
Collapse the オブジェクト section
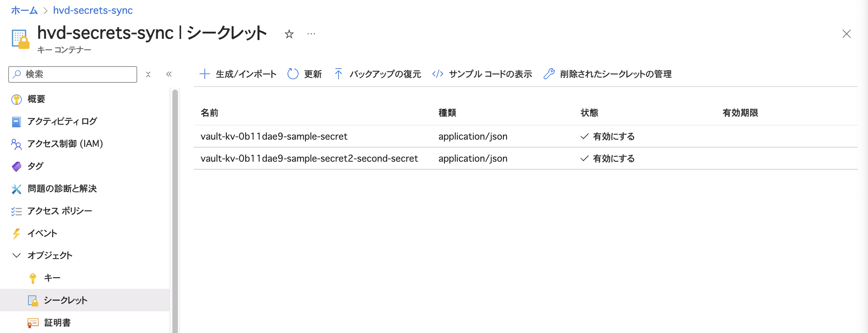[x=17, y=255]
